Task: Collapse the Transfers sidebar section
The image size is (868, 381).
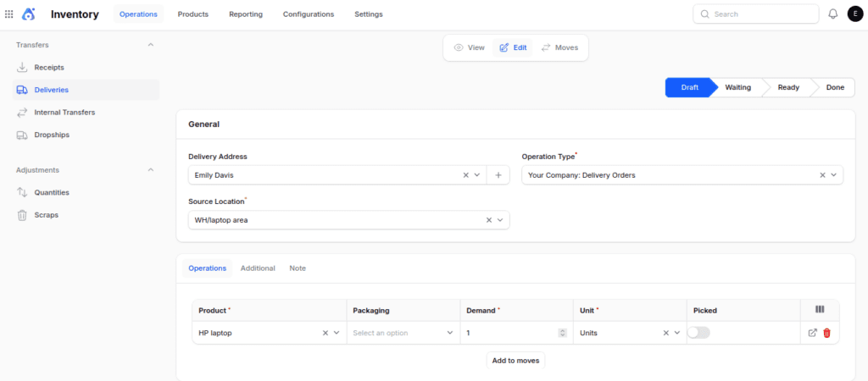Action: pyautogui.click(x=151, y=45)
